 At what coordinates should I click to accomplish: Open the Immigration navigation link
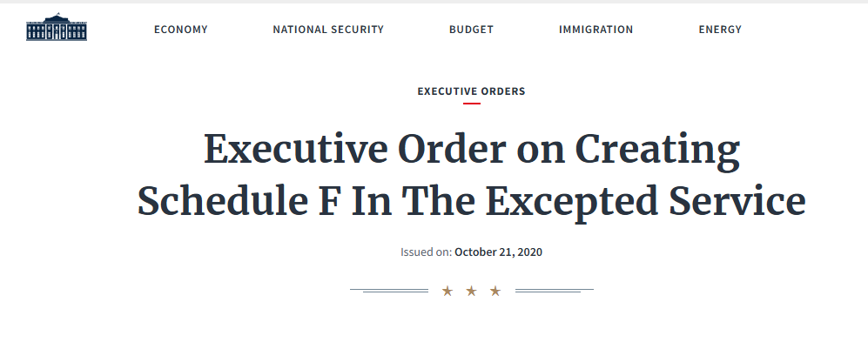coord(596,30)
